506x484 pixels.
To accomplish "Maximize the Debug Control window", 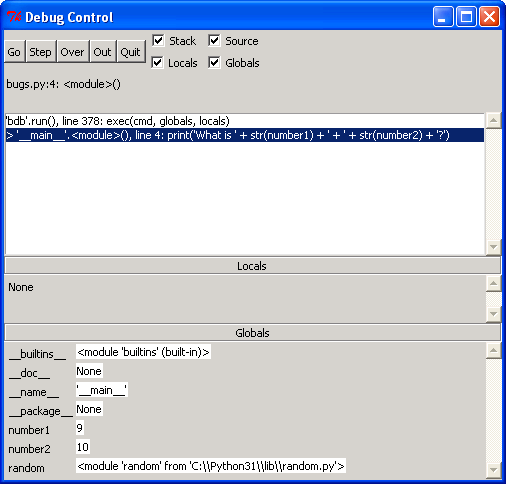I will point(466,16).
